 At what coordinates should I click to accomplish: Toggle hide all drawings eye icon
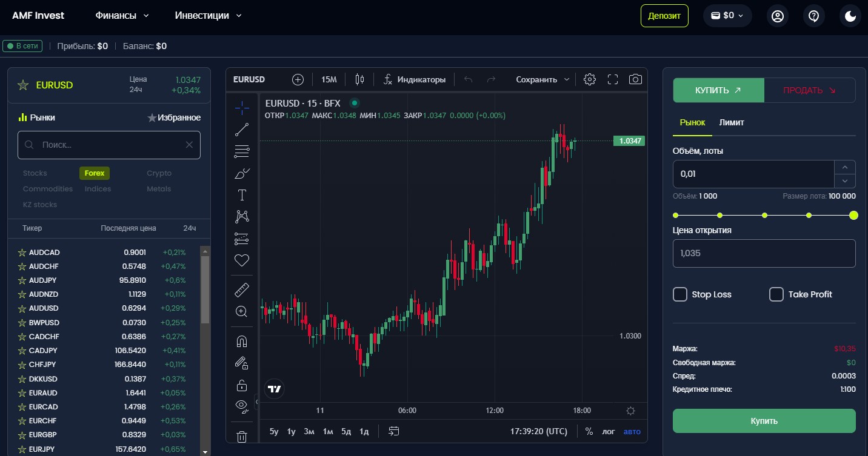click(x=242, y=405)
